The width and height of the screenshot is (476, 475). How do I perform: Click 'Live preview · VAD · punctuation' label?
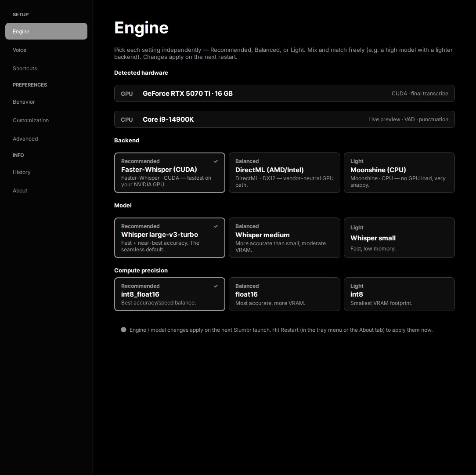click(408, 120)
